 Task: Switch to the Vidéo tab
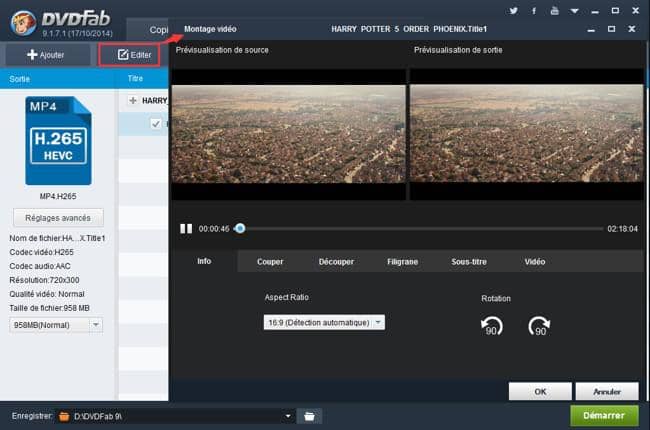pyautogui.click(x=535, y=262)
